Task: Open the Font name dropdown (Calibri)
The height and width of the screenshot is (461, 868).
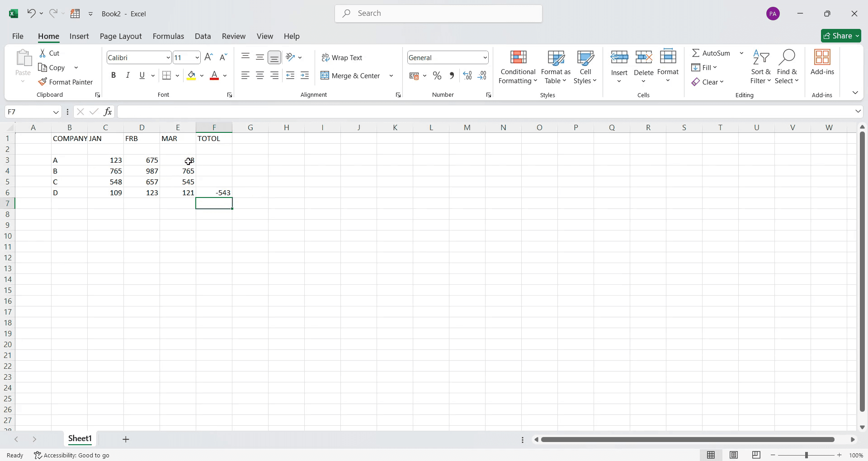Action: 168,58
